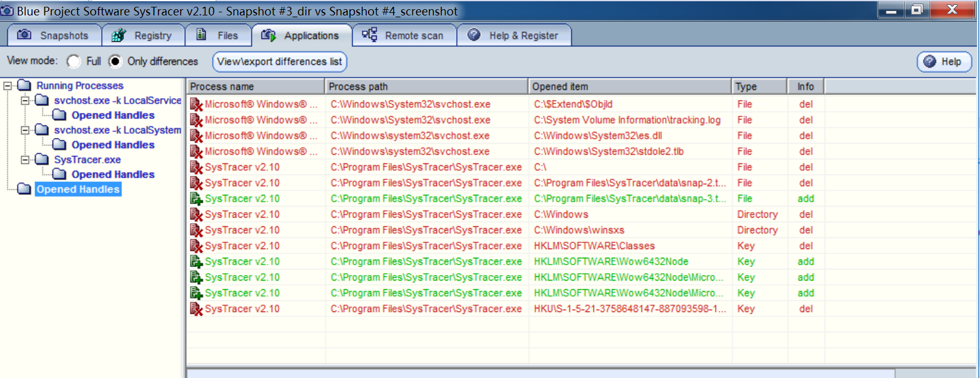This screenshot has height=378, width=980.
Task: Collapse the svchost.exe -k LocalService node
Action: tap(25, 101)
